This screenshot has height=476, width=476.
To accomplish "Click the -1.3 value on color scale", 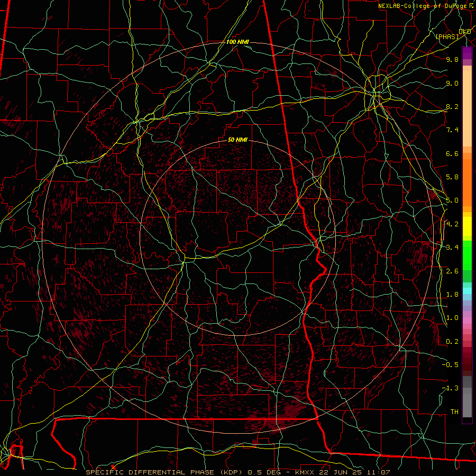I will point(450,388).
